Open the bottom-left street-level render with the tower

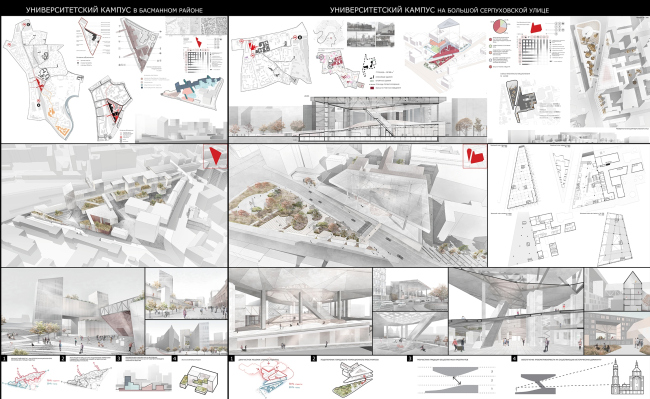73,311
